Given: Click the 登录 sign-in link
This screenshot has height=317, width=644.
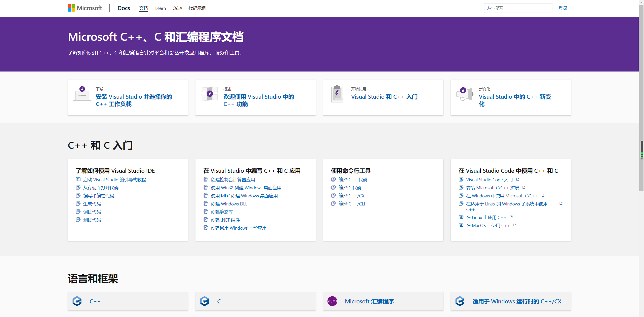Looking at the screenshot, I should pyautogui.click(x=563, y=8).
